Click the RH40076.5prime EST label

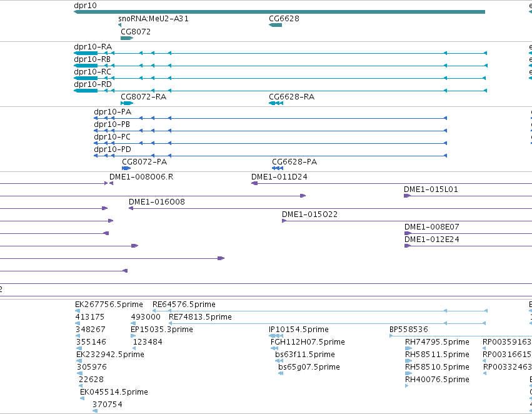[437, 380]
